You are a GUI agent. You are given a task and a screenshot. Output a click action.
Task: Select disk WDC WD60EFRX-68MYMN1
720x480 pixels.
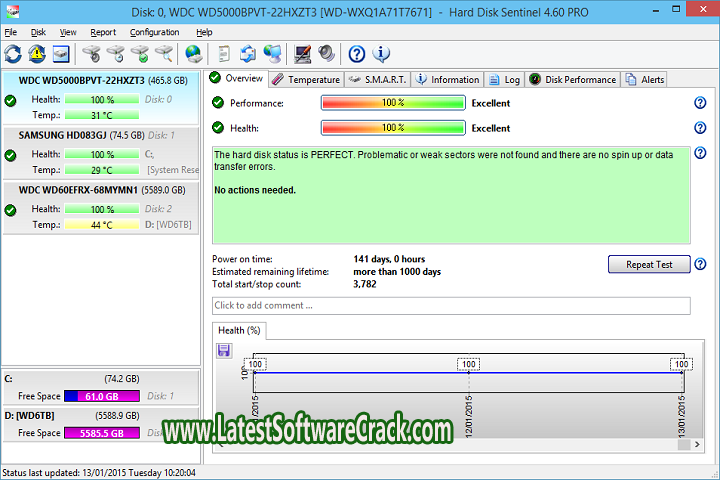tap(101, 208)
